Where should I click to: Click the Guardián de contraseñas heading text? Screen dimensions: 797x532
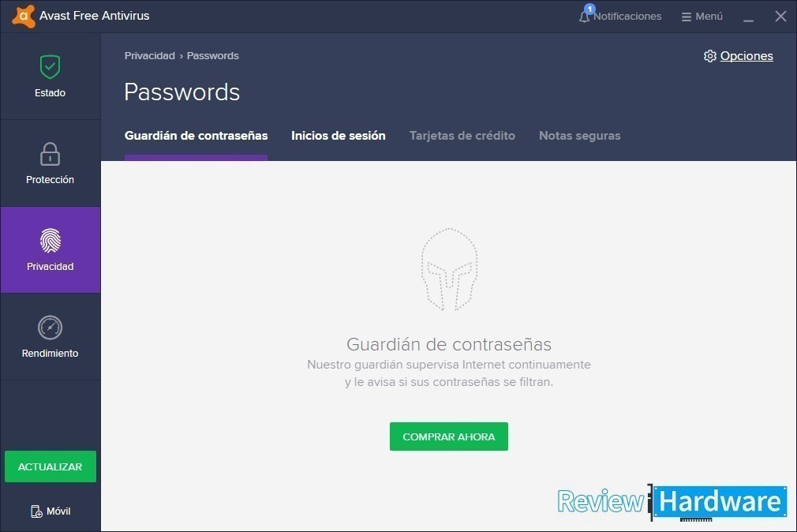tap(449, 344)
